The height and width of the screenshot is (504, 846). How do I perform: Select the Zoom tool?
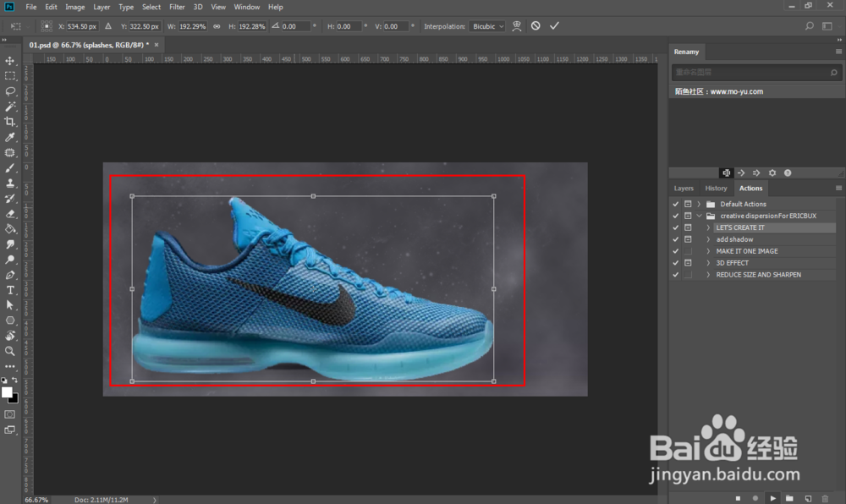point(10,351)
